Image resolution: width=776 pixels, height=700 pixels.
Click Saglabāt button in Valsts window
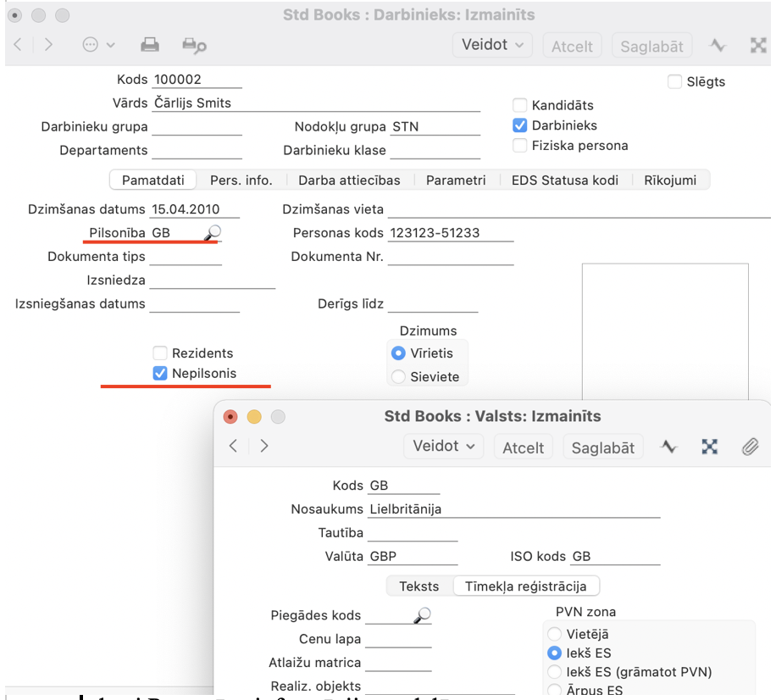(602, 447)
